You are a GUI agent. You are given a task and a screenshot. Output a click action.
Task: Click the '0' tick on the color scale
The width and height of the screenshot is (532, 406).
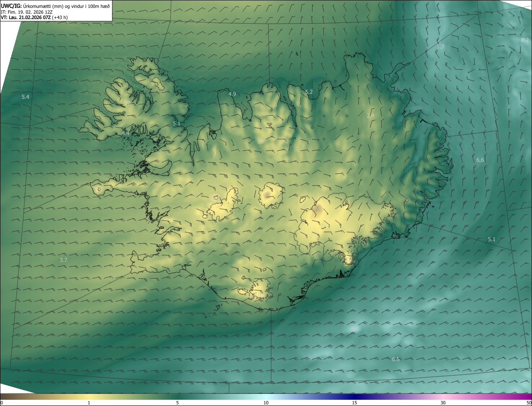[2, 403]
